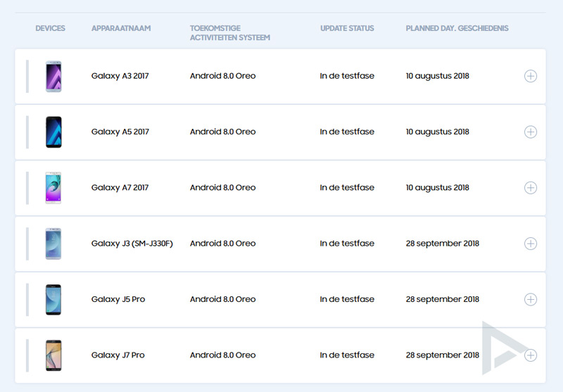
Task: Click Android 8.0 Oreo in Galaxy J7 Pro row
Action: 222,355
